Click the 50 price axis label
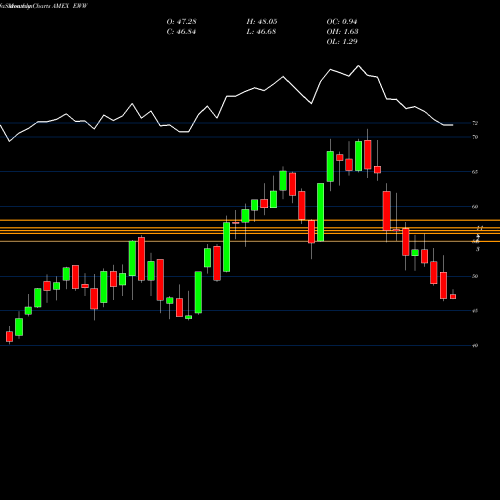This screenshot has width=500, height=500. click(x=475, y=276)
